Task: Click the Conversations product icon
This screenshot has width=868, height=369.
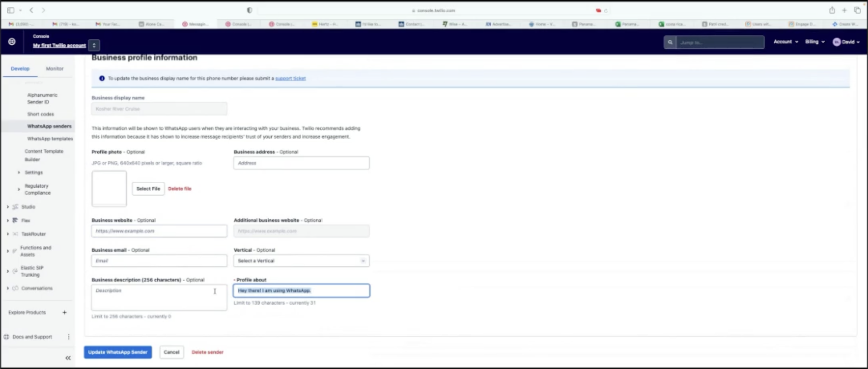Action: click(15, 288)
